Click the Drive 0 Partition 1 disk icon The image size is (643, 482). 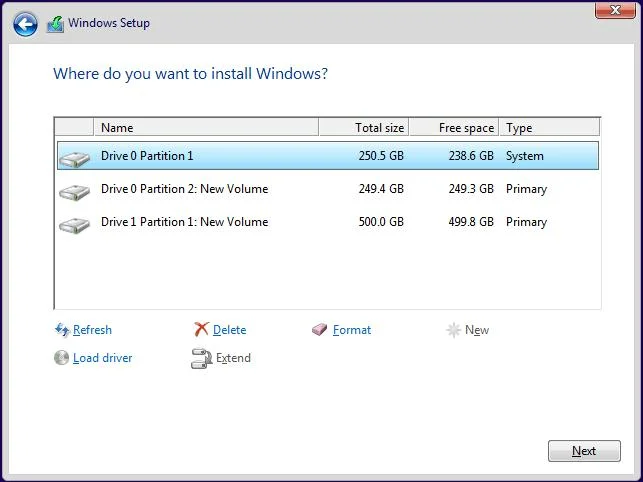[74, 157]
